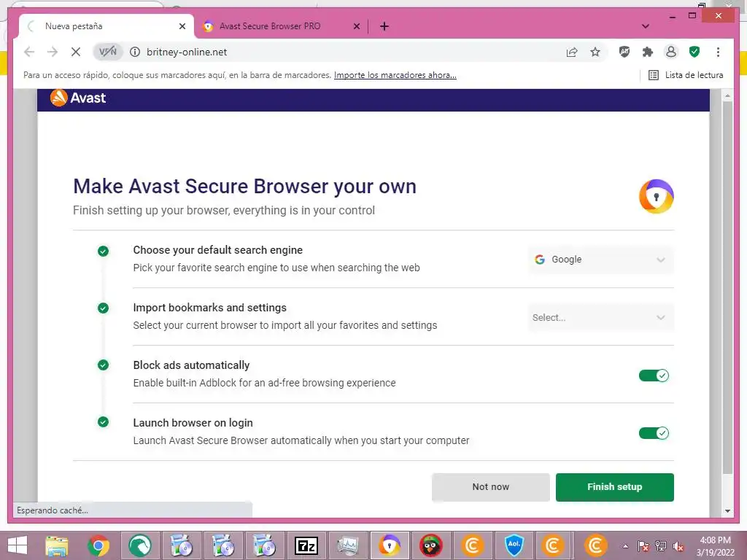Click the scrollbar down arrow
The height and width of the screenshot is (560, 747).
[x=727, y=511]
